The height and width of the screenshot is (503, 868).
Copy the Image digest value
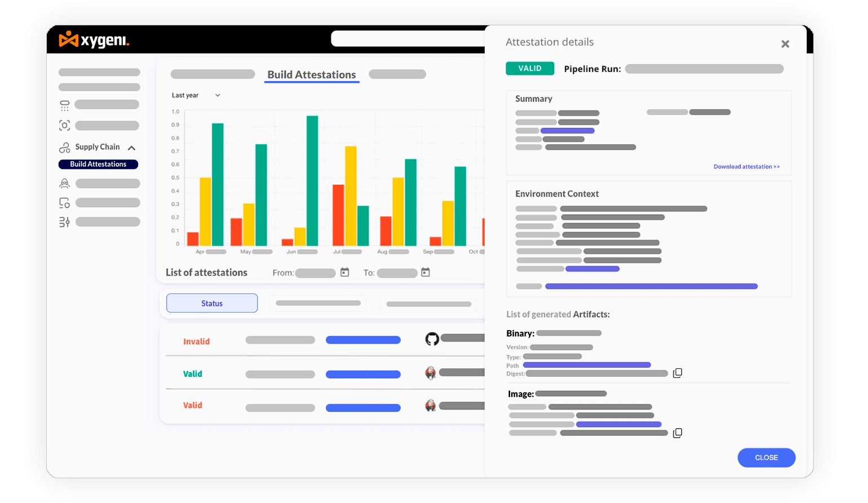677,433
